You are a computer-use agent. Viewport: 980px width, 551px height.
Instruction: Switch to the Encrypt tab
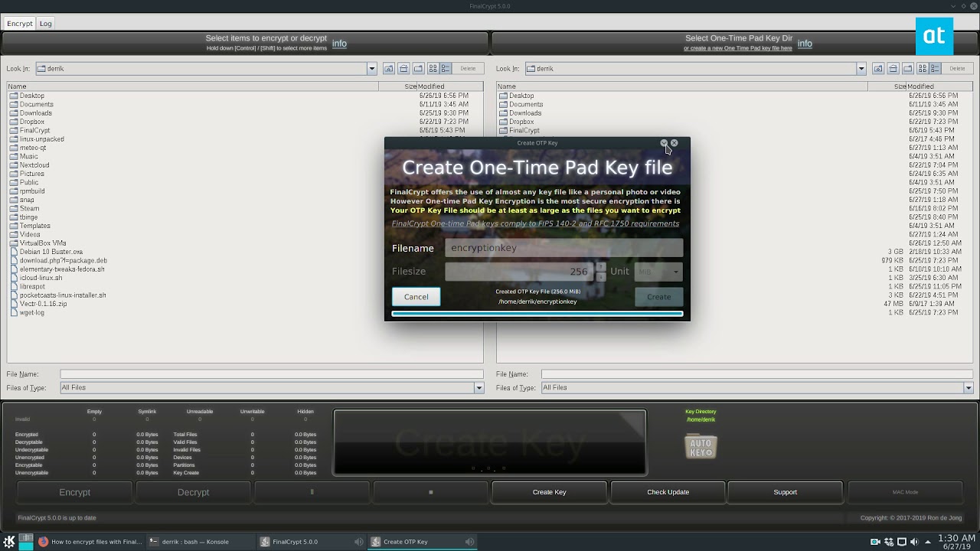click(20, 24)
